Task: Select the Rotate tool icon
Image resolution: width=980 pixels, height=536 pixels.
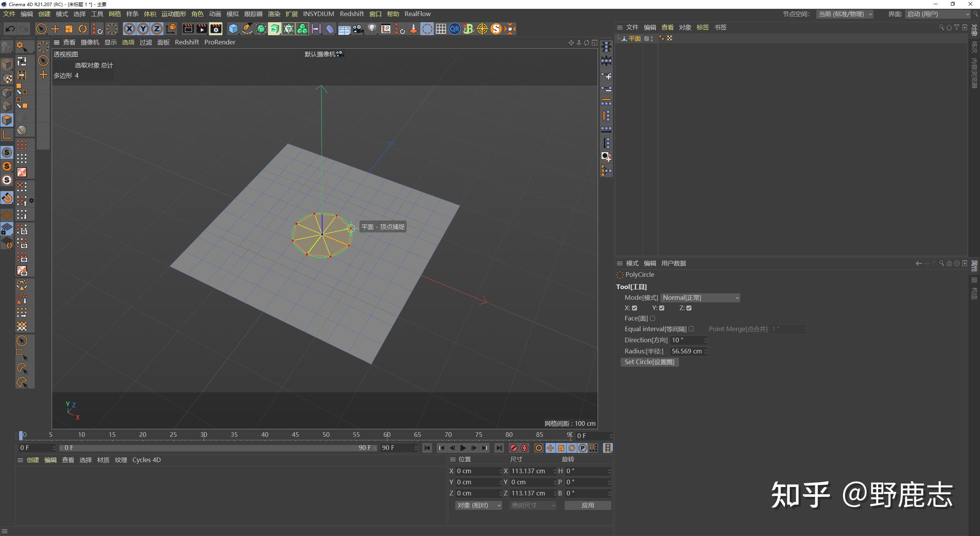Action: coord(83,29)
